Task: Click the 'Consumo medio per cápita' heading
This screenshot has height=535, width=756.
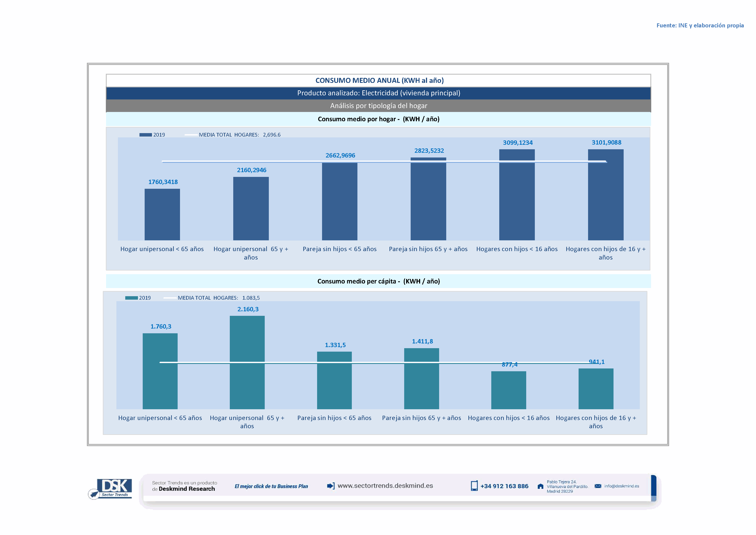Action: tap(378, 281)
